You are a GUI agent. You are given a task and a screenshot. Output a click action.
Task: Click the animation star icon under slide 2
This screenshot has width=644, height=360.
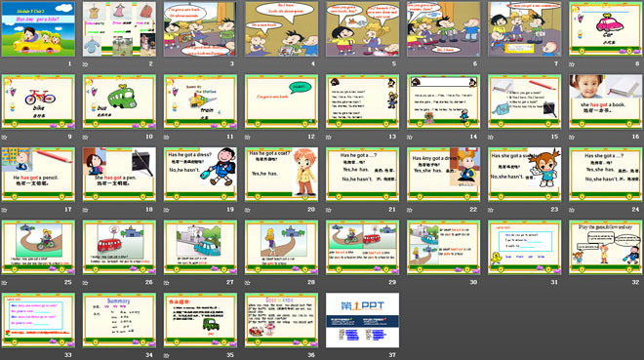[86, 64]
